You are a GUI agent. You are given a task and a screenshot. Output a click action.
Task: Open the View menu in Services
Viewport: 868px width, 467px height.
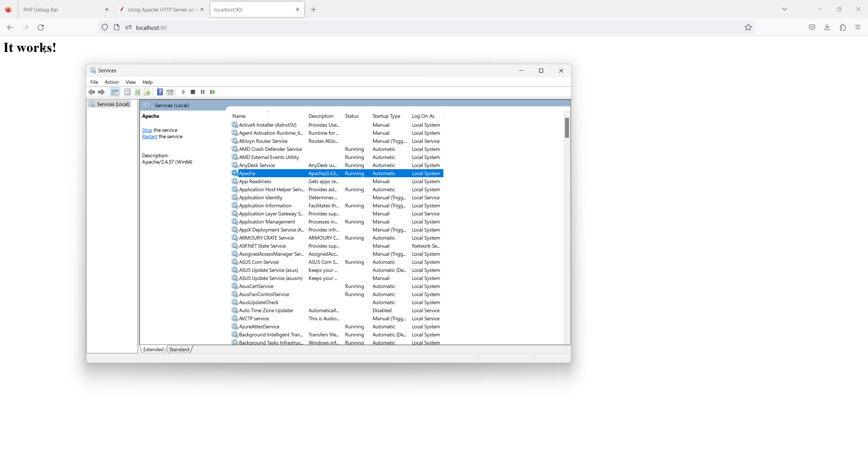click(x=131, y=82)
